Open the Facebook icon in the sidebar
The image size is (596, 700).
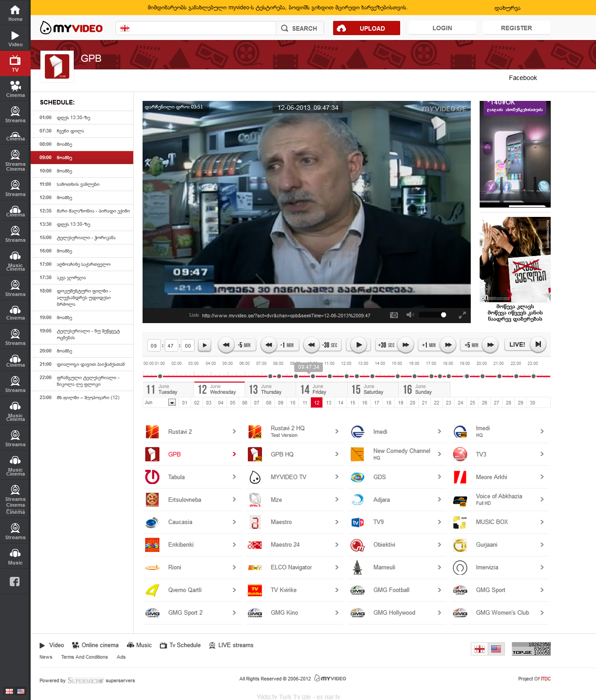[15, 581]
